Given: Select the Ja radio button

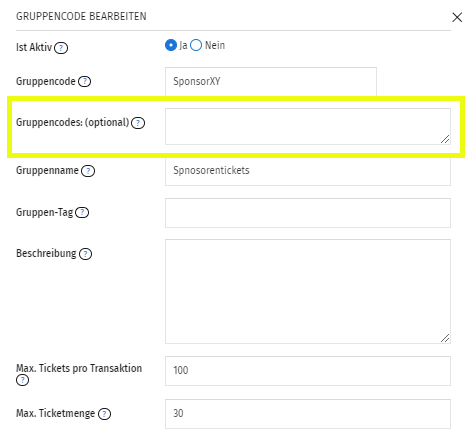Looking at the screenshot, I should 171,45.
